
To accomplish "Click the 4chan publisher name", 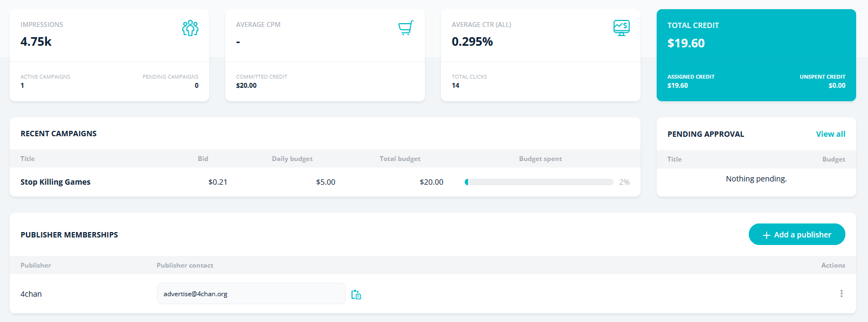I will point(31,294).
